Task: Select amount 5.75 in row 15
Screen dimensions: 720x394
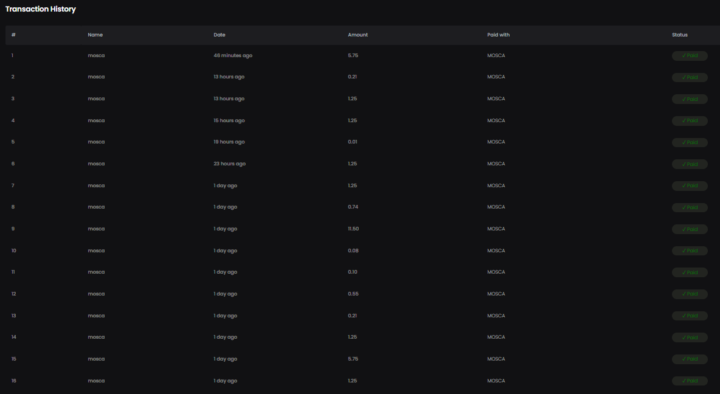Action: pyautogui.click(x=353, y=359)
